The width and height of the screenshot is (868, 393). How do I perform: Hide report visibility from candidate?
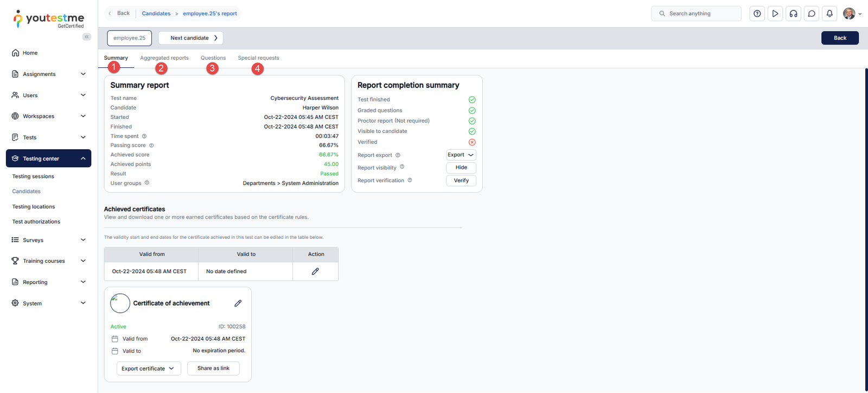click(461, 168)
